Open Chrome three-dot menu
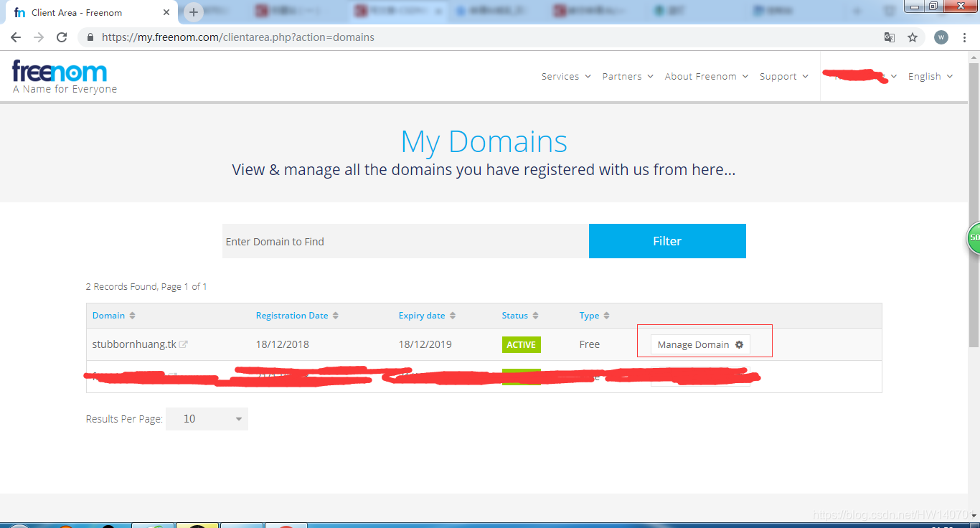 [x=964, y=37]
